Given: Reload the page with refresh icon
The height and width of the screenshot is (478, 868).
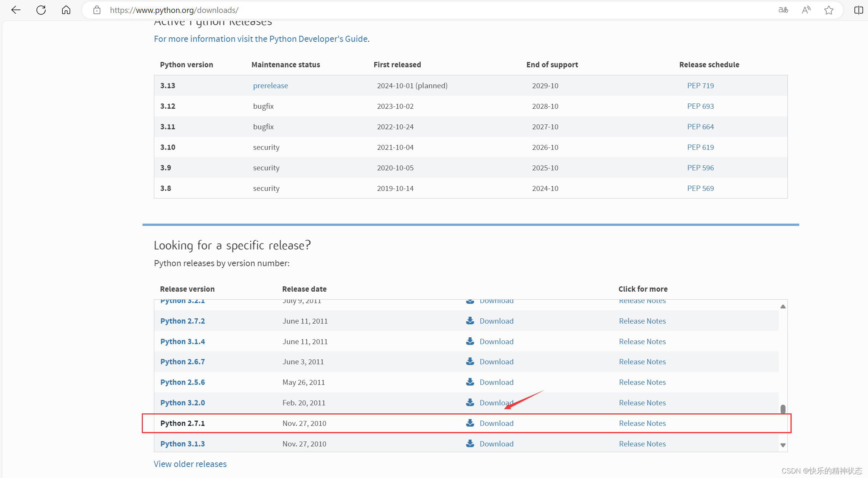Looking at the screenshot, I should tap(41, 10).
